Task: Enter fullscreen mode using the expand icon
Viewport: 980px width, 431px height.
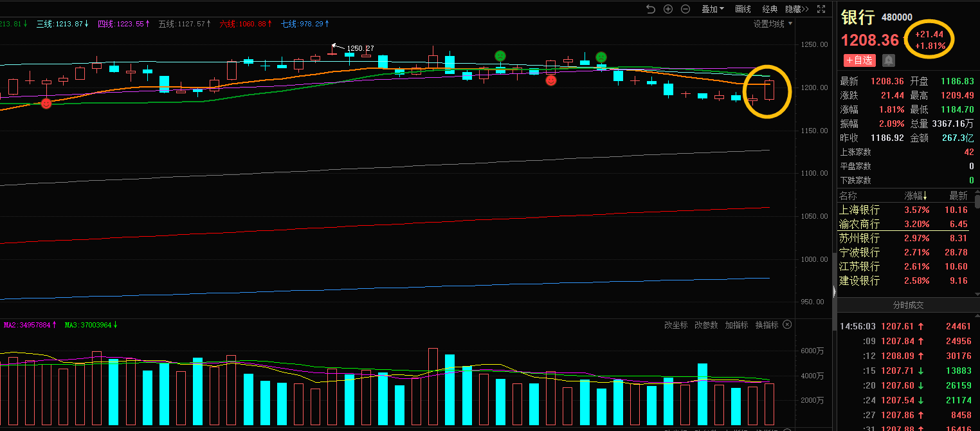Action: click(821, 9)
